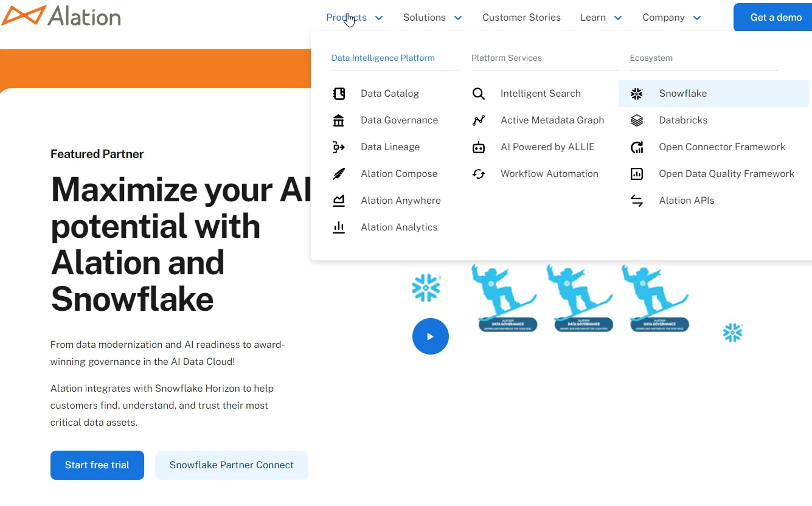The height and width of the screenshot is (506, 812).
Task: Open the Intelligent Search link
Action: click(x=541, y=94)
